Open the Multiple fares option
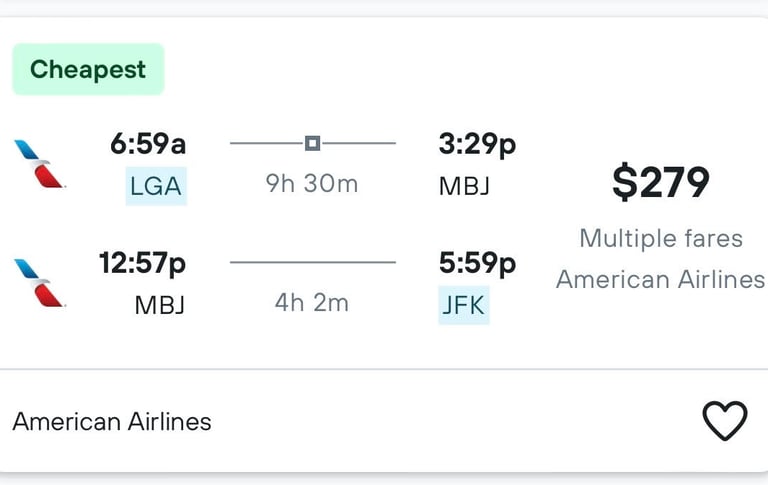The image size is (768, 485). click(x=661, y=239)
